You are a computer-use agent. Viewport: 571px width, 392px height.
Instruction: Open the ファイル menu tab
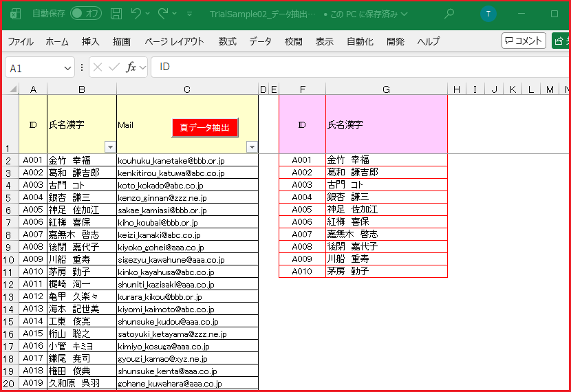click(x=21, y=41)
